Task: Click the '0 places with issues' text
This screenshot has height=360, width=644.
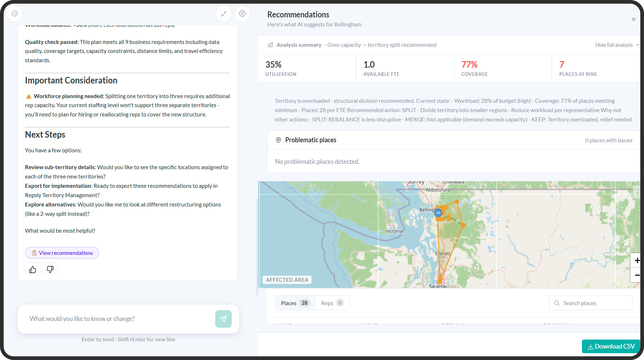Action: [x=608, y=140]
